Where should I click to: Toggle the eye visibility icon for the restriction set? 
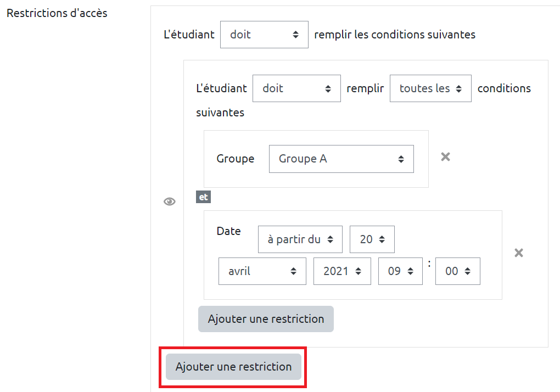[170, 202]
